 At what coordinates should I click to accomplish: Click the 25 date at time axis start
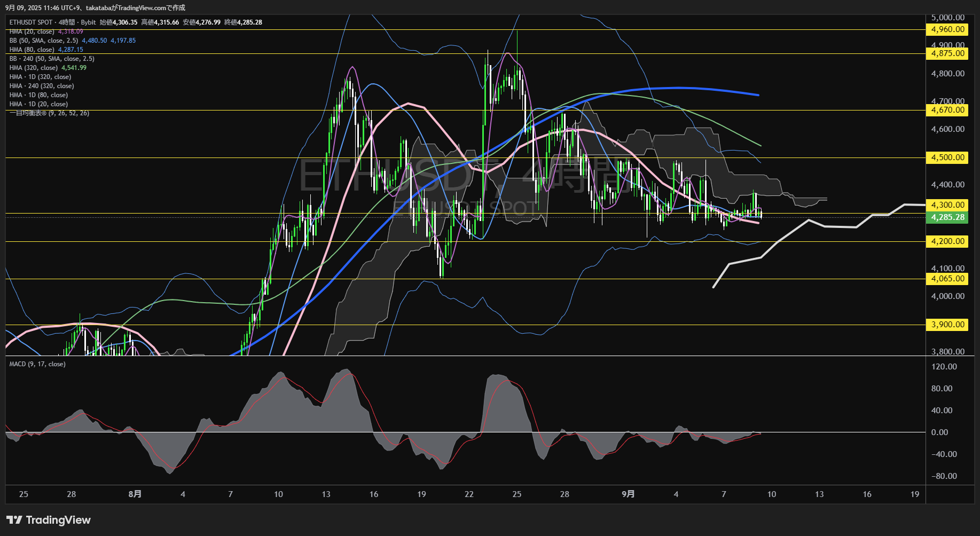pyautogui.click(x=23, y=494)
